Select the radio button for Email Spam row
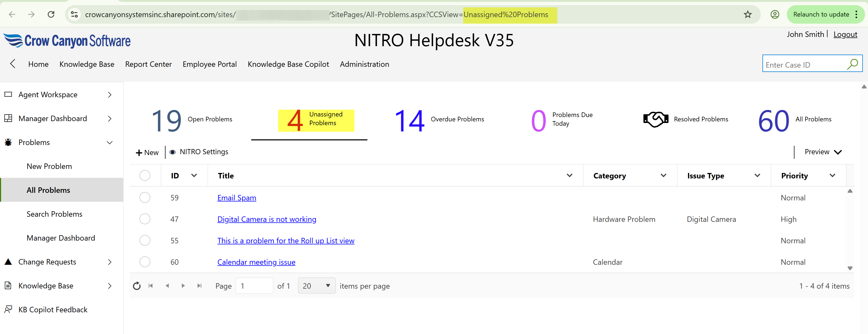868x334 pixels. [145, 197]
